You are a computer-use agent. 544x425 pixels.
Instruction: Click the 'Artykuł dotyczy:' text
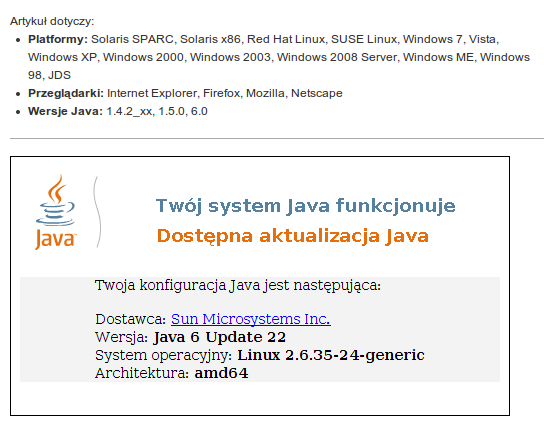click(52, 21)
